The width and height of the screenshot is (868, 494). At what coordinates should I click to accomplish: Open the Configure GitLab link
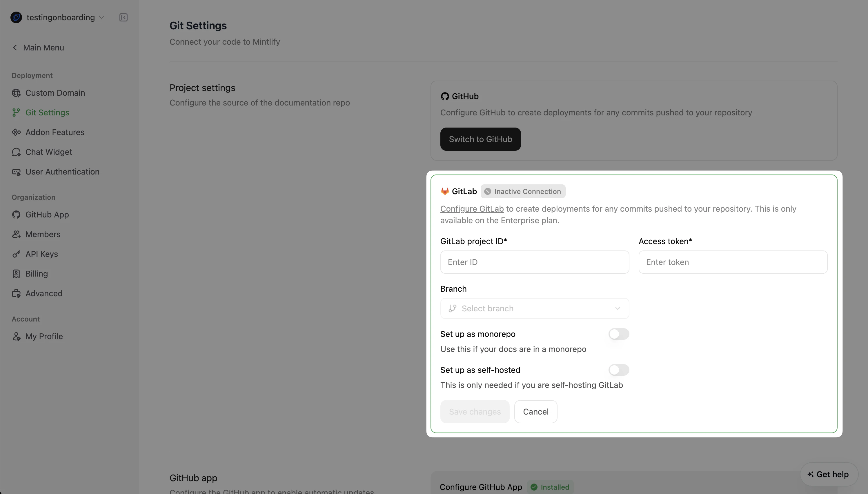pos(471,209)
